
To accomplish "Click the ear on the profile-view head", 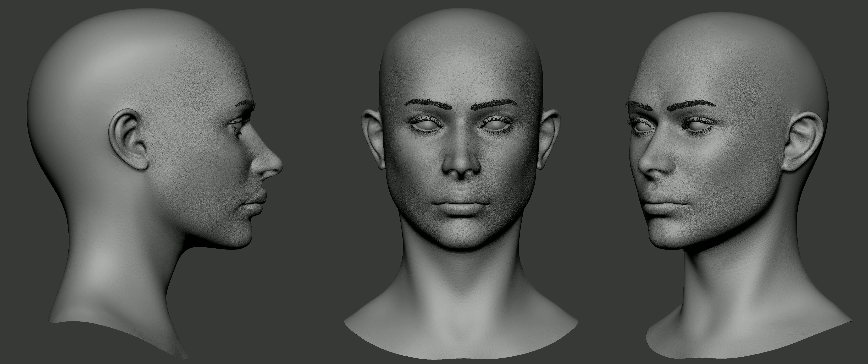I will pyautogui.click(x=129, y=140).
